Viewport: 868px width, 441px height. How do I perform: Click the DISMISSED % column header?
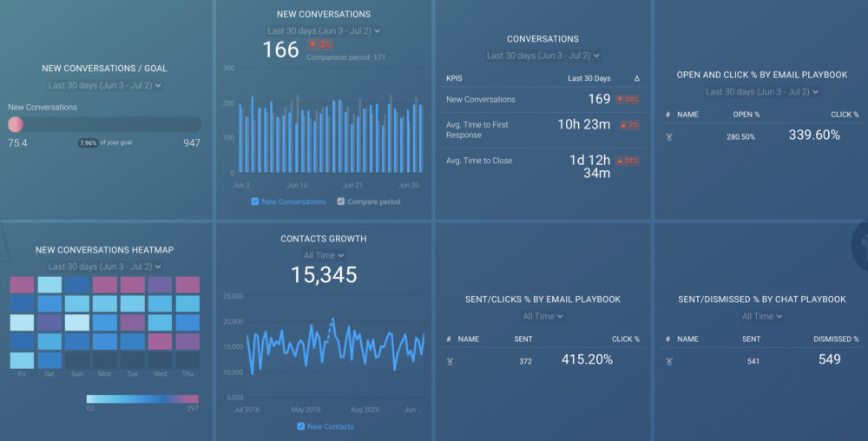[x=836, y=339]
